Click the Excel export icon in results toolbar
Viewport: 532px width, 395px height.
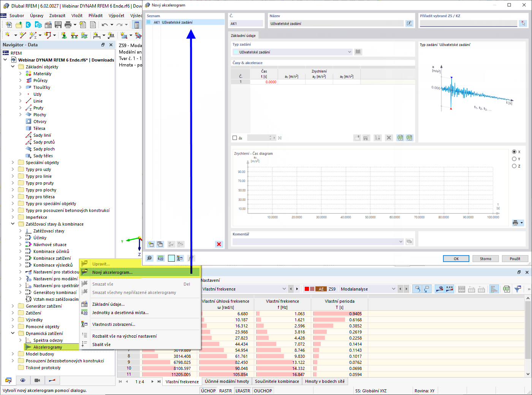click(x=507, y=289)
